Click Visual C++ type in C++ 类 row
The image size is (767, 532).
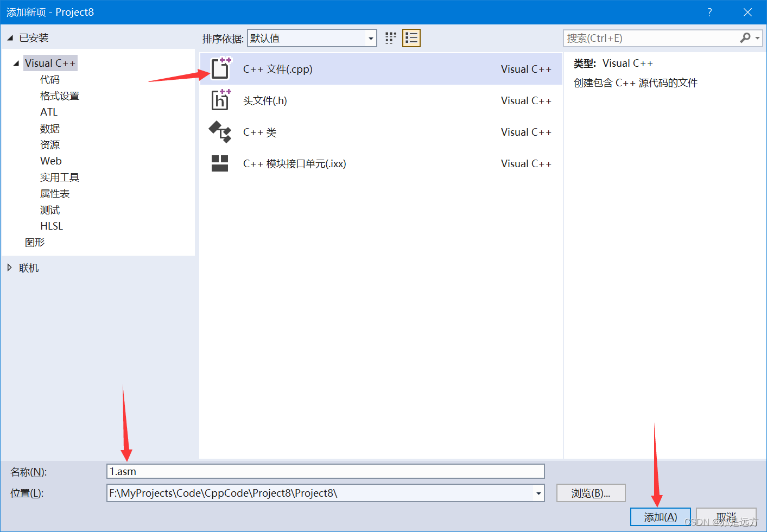point(526,132)
